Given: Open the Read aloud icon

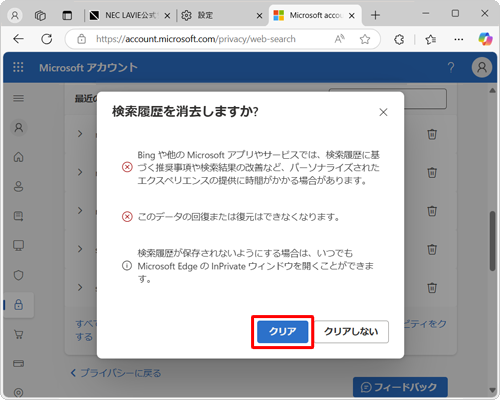Looking at the screenshot, I should pos(340,39).
